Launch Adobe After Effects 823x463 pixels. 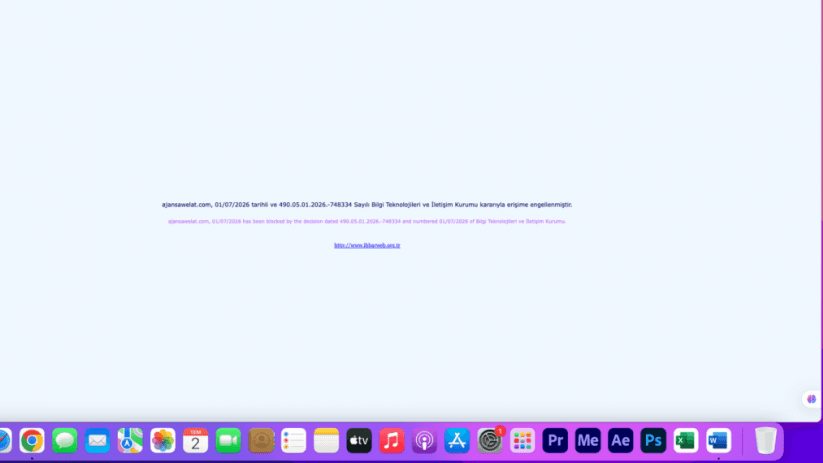click(620, 440)
